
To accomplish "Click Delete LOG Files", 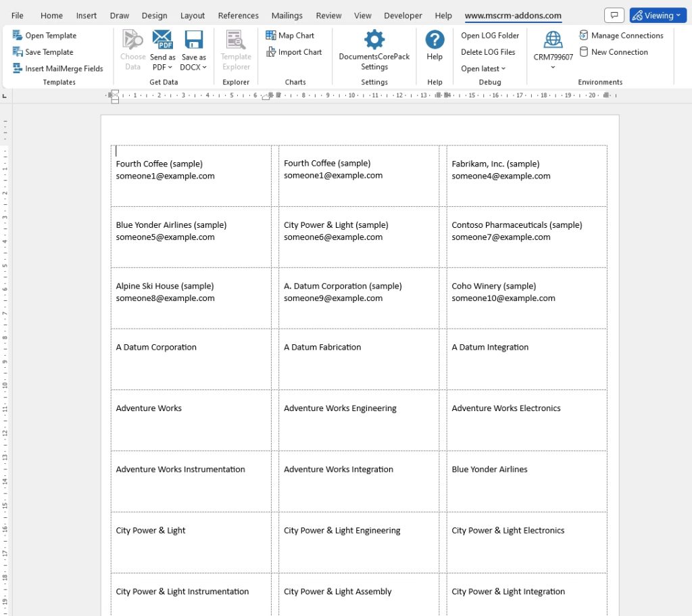I will (x=488, y=51).
